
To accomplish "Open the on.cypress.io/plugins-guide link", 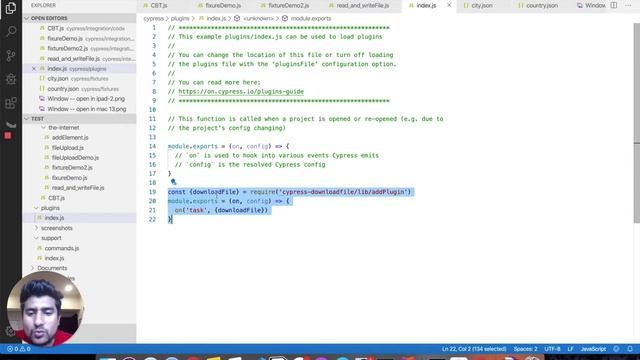I will [x=241, y=91].
